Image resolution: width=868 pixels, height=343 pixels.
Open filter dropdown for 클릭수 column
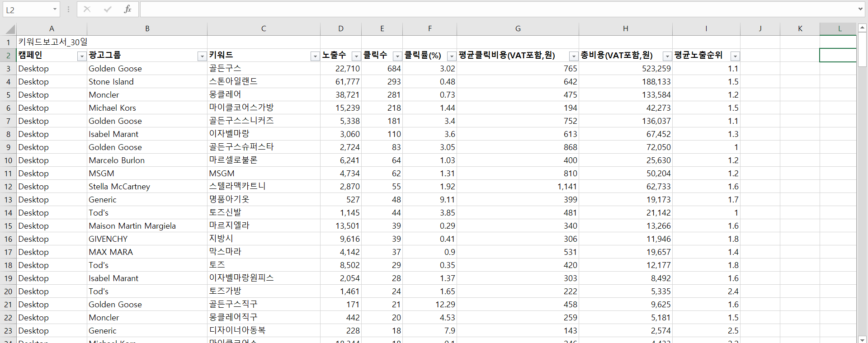[x=397, y=56]
